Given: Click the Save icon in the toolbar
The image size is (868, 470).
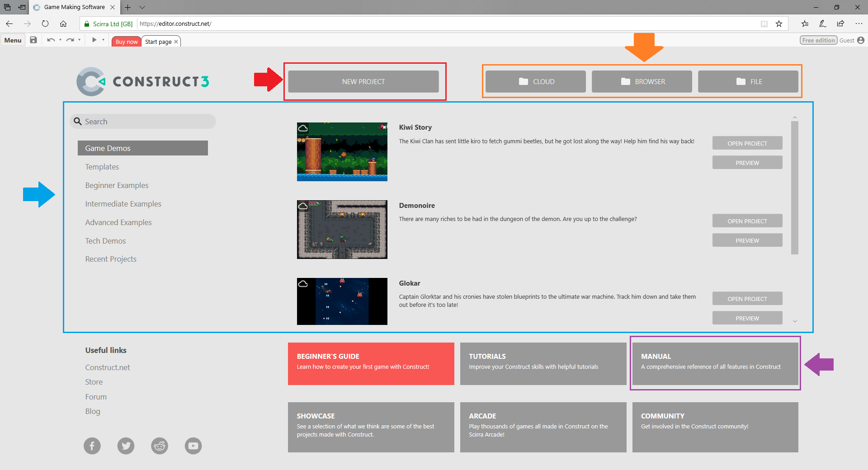Looking at the screenshot, I should point(33,40).
